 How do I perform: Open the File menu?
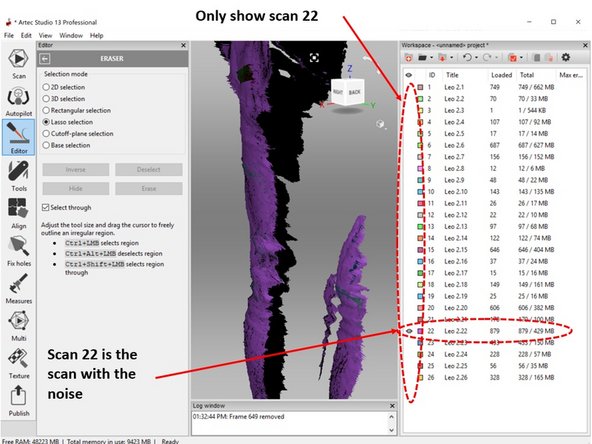click(x=9, y=35)
